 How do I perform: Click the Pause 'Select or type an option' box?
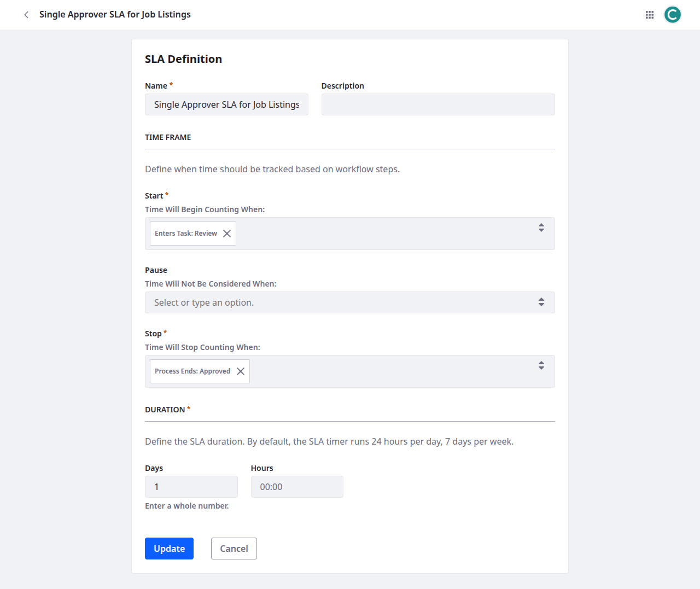click(339, 302)
